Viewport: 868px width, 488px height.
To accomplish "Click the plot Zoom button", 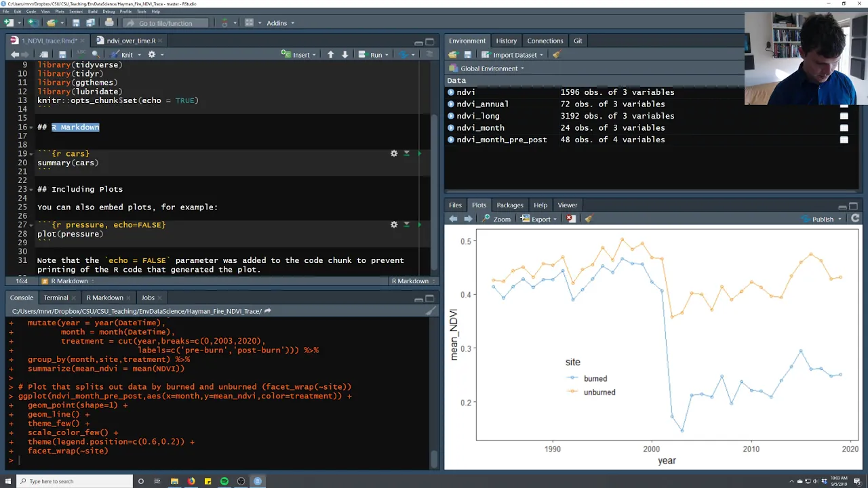I will click(x=496, y=219).
